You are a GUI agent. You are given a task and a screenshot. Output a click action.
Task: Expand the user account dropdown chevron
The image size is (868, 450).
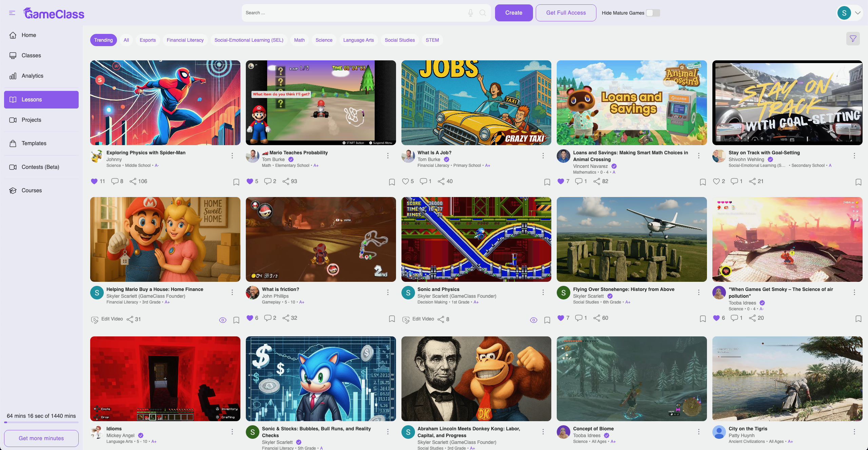tap(858, 13)
